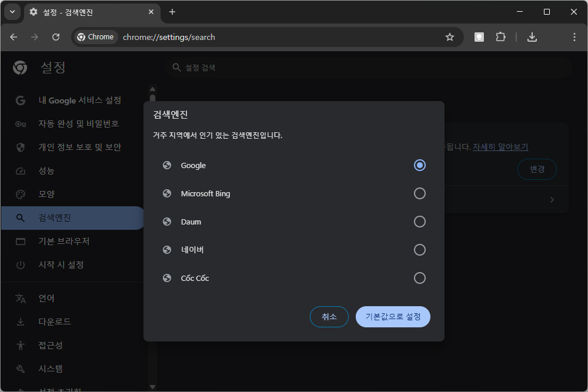Select the 네이버 radio button
Viewport: 588px width, 392px height.
click(x=419, y=250)
